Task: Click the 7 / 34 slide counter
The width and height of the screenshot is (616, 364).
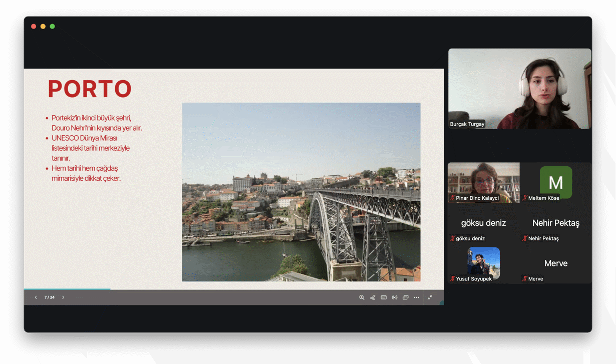Action: 49,297
